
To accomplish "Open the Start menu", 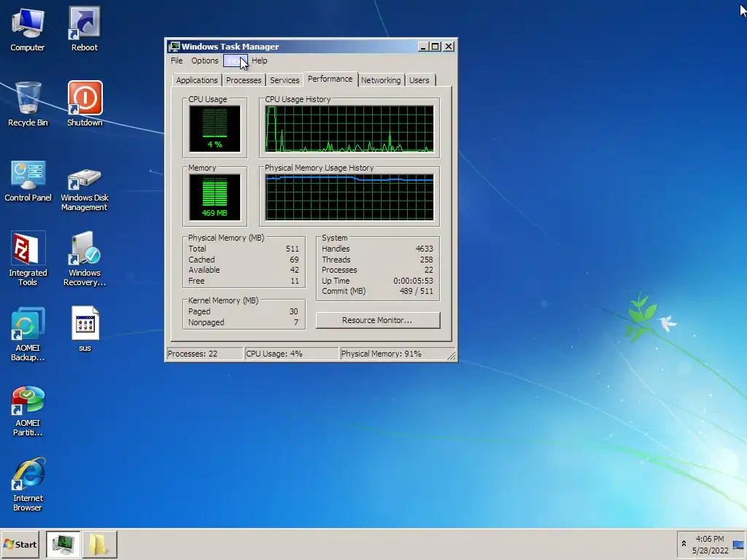I will [x=20, y=544].
